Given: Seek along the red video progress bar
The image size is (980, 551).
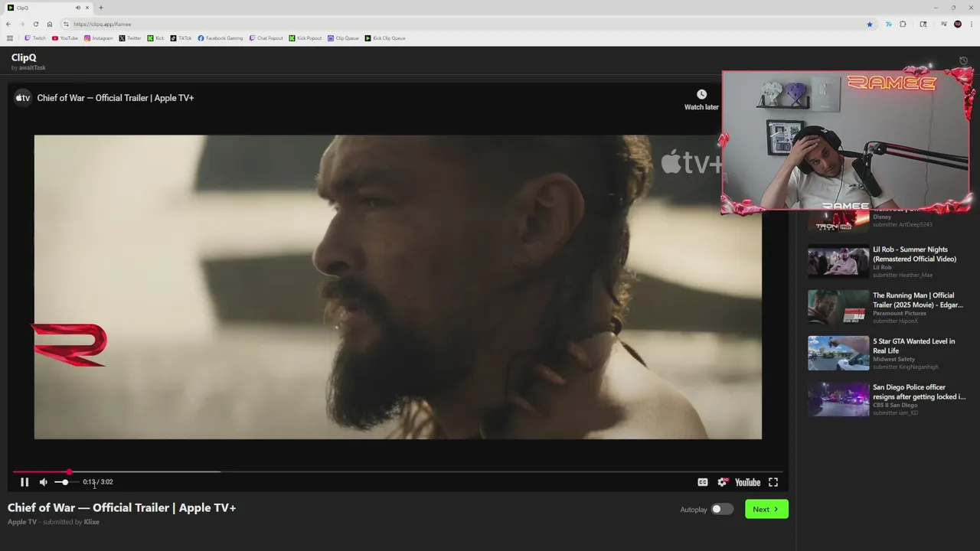Looking at the screenshot, I should [x=398, y=472].
